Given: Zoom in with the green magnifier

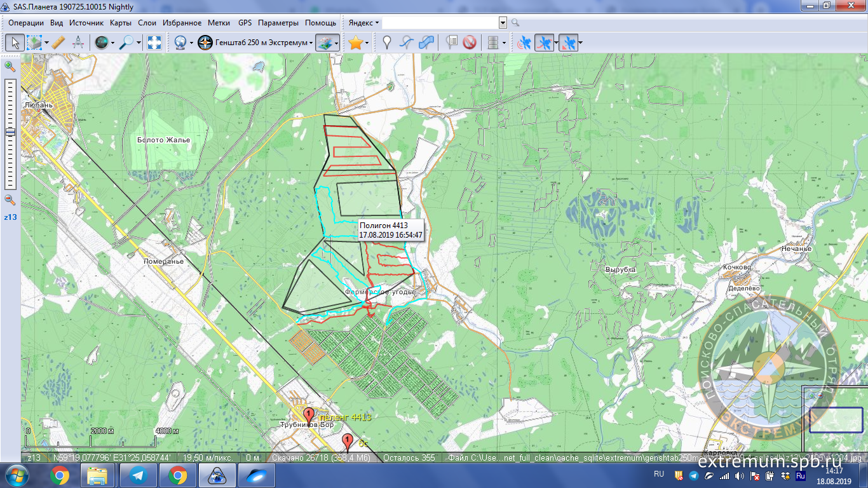Looking at the screenshot, I should [10, 66].
